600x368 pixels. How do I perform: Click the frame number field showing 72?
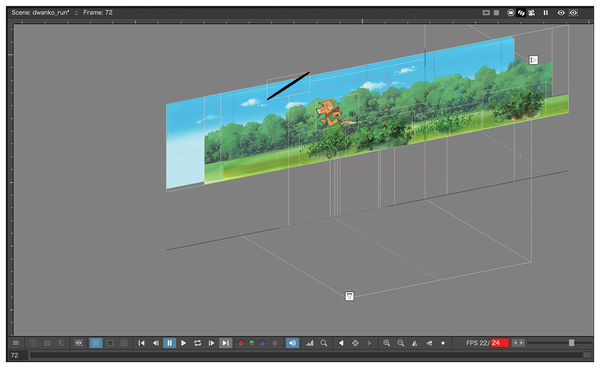18,355
